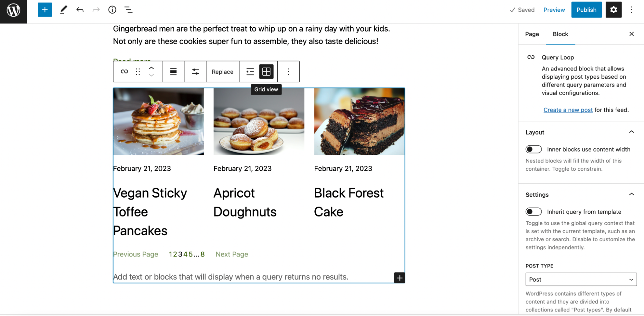Enable Inherit query from template

point(533,212)
